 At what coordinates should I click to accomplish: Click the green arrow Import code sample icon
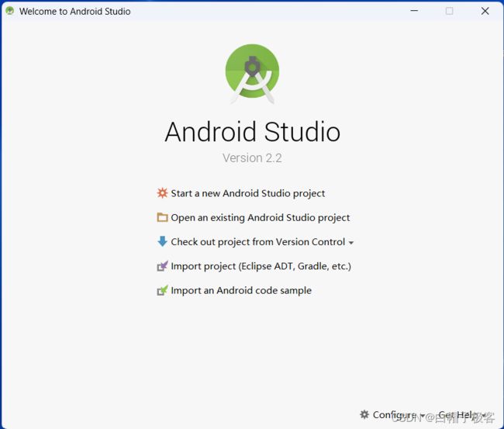[162, 290]
